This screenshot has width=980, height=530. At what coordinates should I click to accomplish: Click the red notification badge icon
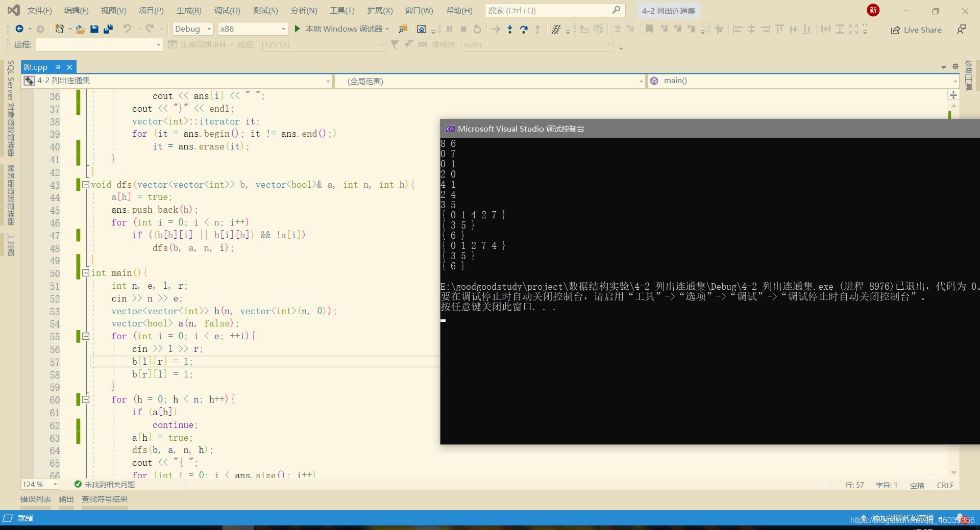[x=873, y=10]
